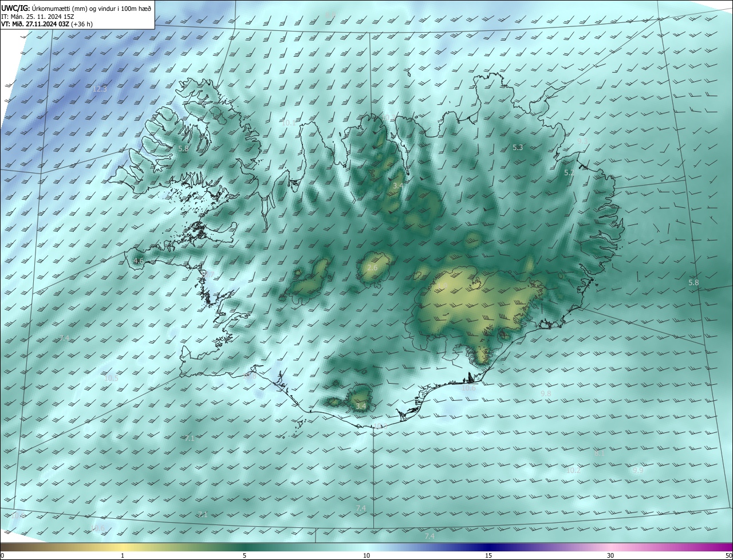The image size is (733, 560).
Task: Click the colorbar tick labeled 1
Action: tap(123, 555)
